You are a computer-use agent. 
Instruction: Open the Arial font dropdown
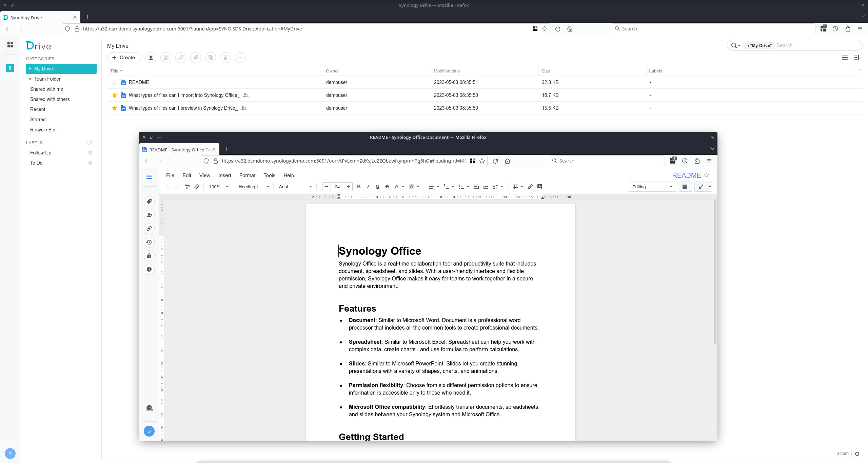[x=295, y=187]
